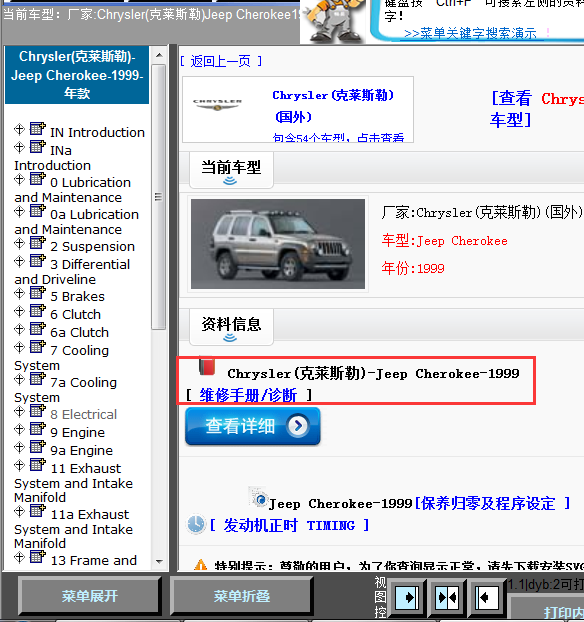Click the 11 Exhaust System book icon

point(38,465)
